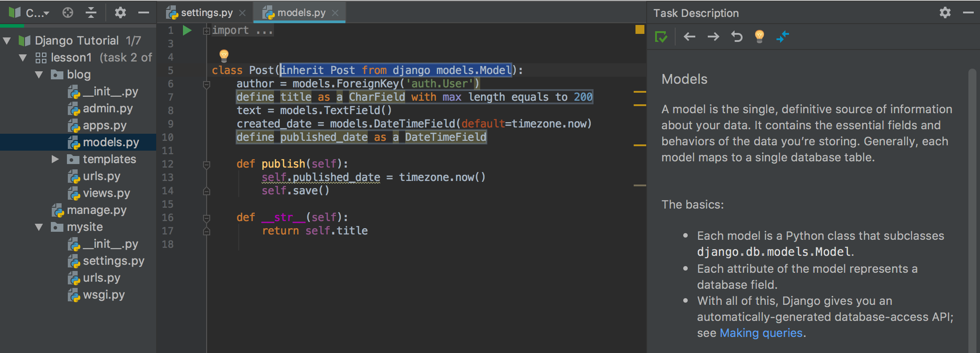Fold the publish method at line 12
The width and height of the screenshot is (980, 353).
(206, 165)
